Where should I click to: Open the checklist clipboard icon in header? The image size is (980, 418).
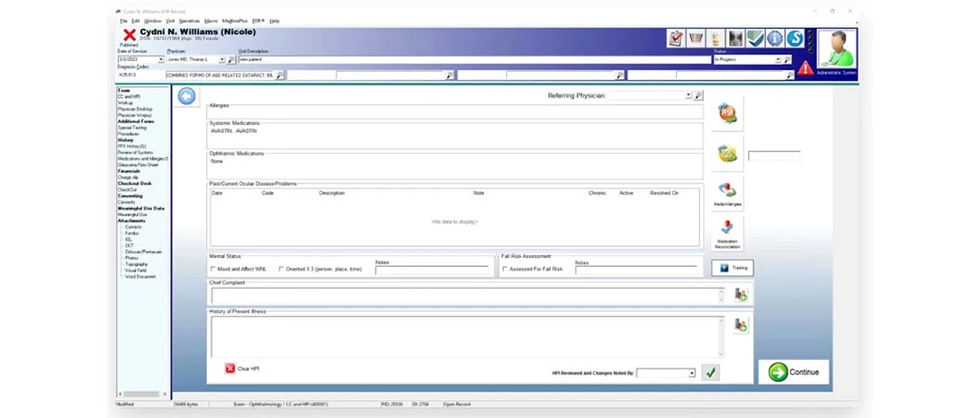(x=676, y=39)
